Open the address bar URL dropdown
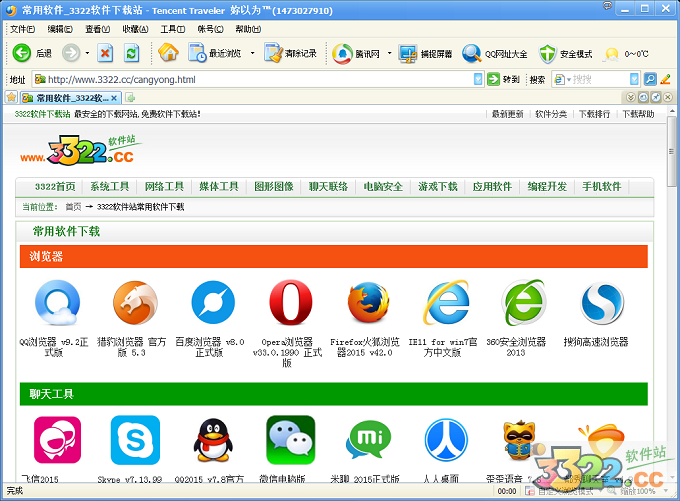The width and height of the screenshot is (680, 501). pyautogui.click(x=478, y=80)
